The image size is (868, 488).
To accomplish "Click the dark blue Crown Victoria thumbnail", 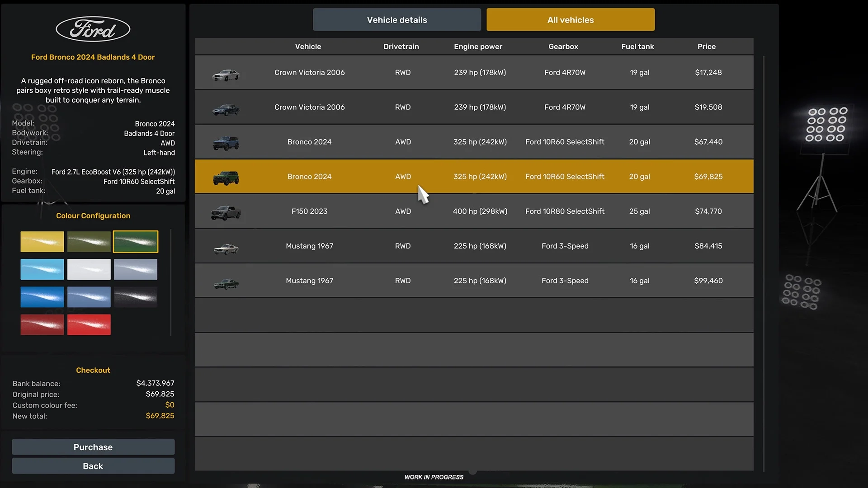I will [226, 109].
